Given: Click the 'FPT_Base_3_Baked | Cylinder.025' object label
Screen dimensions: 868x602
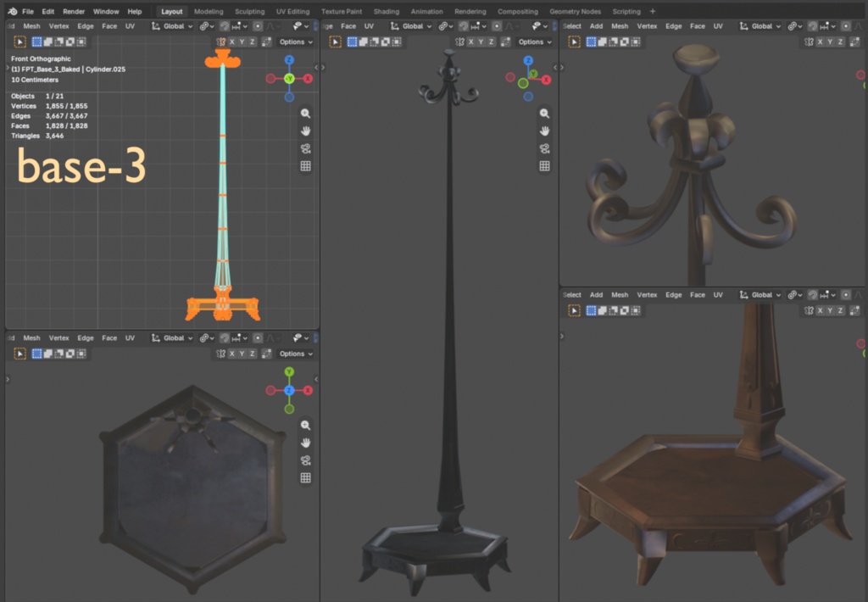Looking at the screenshot, I should click(x=69, y=70).
